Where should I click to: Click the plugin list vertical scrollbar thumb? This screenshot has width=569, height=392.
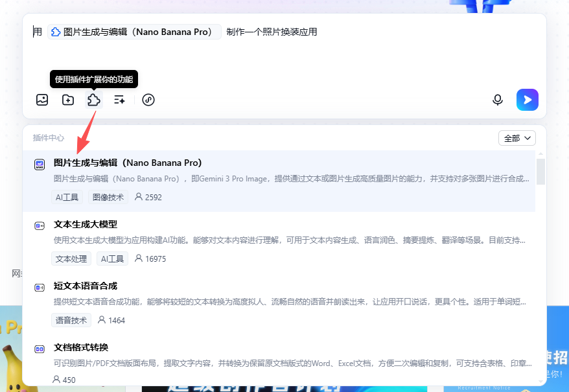540,171
